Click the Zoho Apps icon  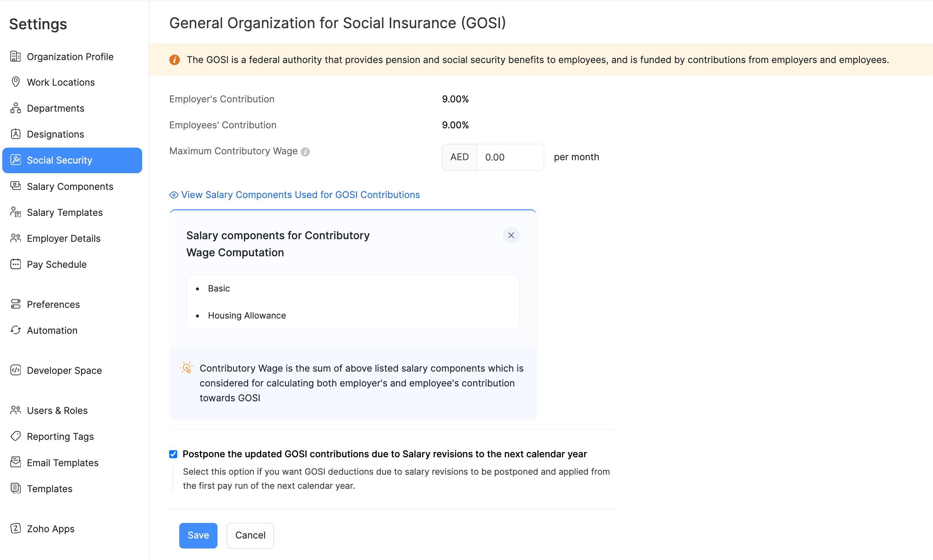pyautogui.click(x=16, y=528)
